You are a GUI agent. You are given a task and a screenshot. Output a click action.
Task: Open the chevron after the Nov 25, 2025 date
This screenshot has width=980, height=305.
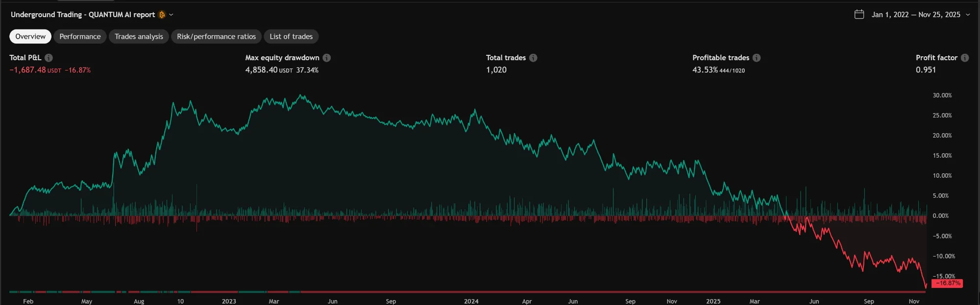[x=968, y=15]
